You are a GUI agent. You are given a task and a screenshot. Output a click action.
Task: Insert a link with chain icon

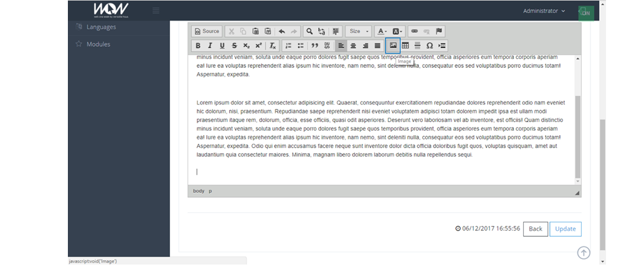(414, 31)
